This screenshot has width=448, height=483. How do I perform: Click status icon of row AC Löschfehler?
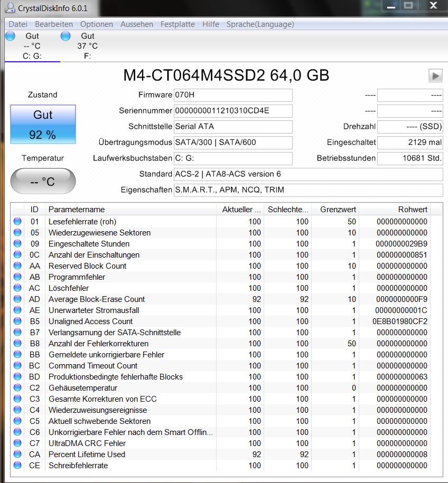pyautogui.click(x=17, y=288)
